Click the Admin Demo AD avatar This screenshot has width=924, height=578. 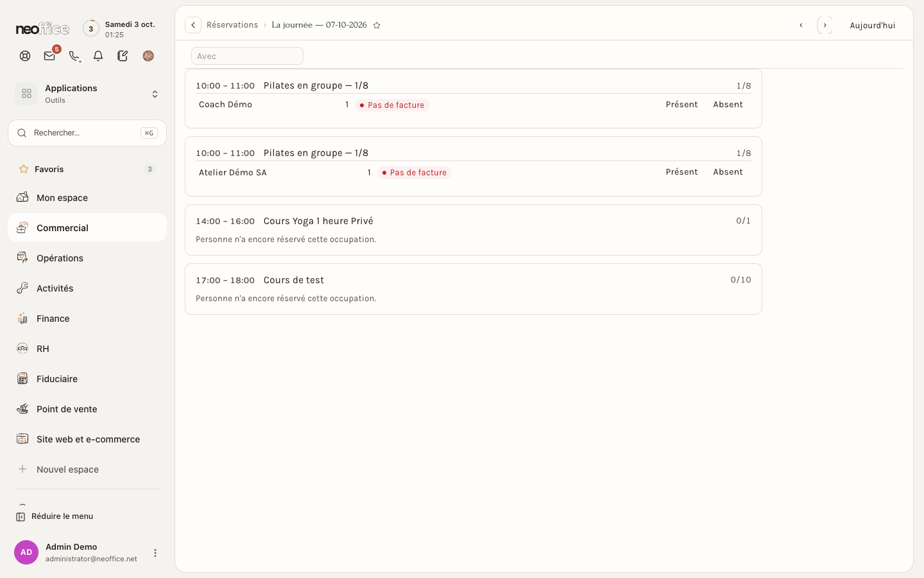pyautogui.click(x=26, y=552)
